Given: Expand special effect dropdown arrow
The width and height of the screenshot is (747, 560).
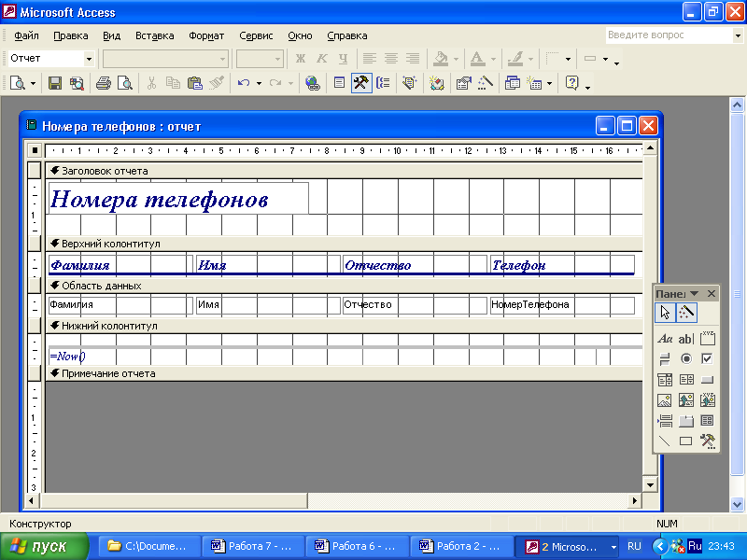Looking at the screenshot, I should click(605, 59).
